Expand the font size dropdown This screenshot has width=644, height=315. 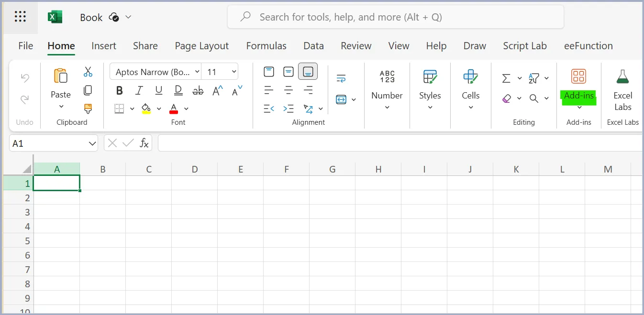pyautogui.click(x=233, y=71)
